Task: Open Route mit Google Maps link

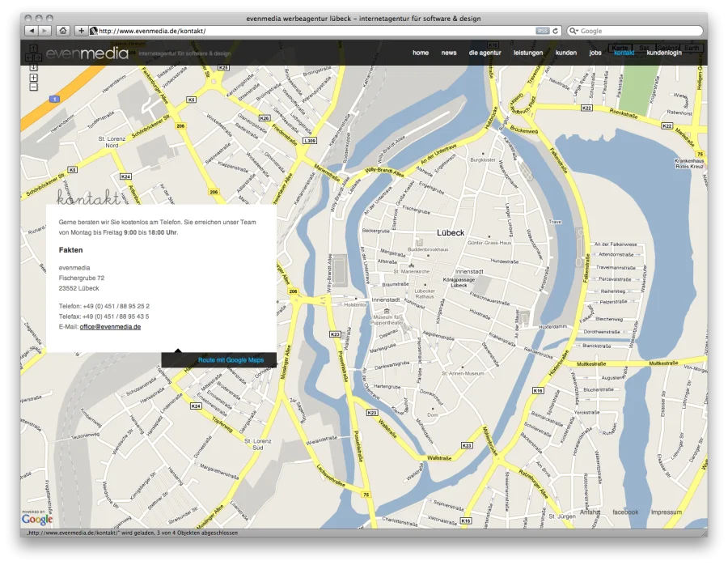Action: point(231,360)
